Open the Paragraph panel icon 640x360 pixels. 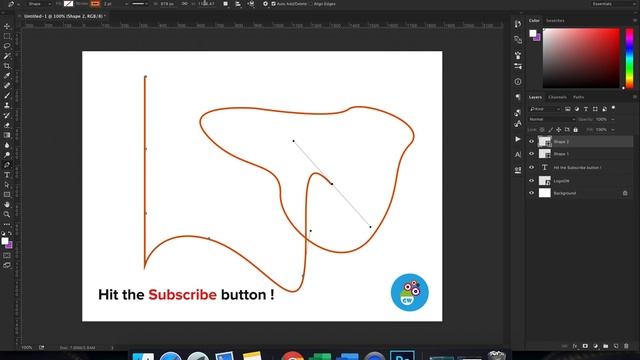click(x=518, y=97)
